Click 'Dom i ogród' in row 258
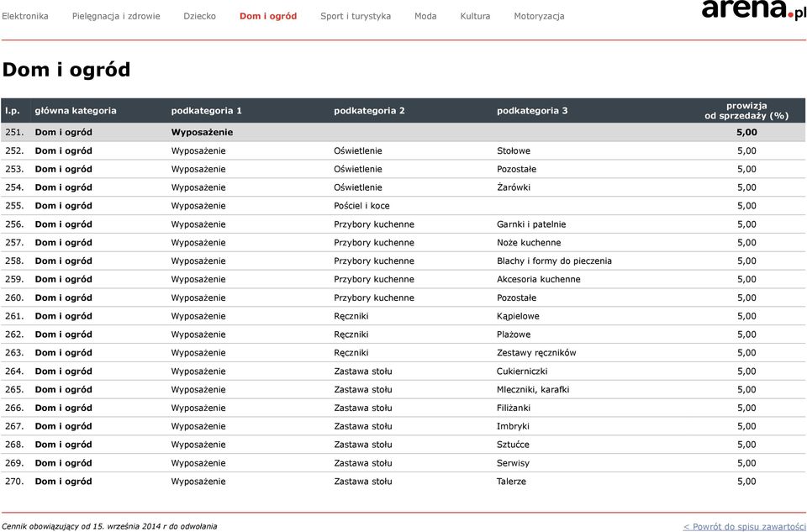807x532 pixels. click(64, 261)
